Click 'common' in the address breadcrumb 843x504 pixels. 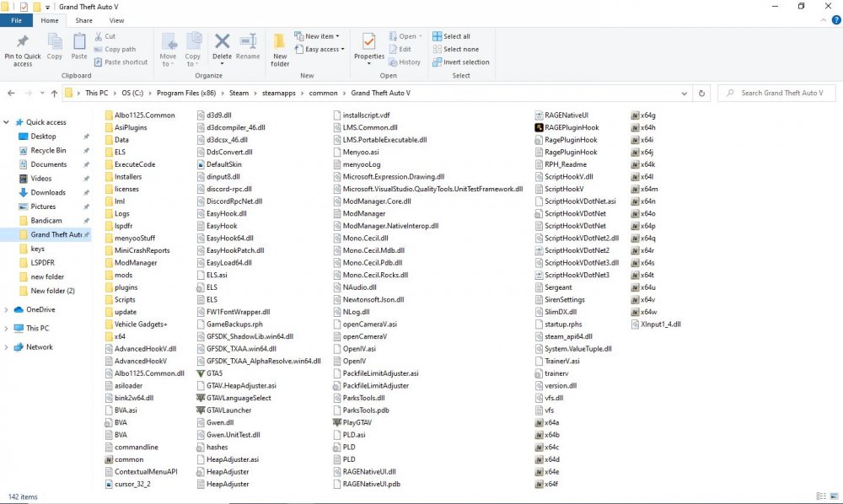pyautogui.click(x=323, y=93)
